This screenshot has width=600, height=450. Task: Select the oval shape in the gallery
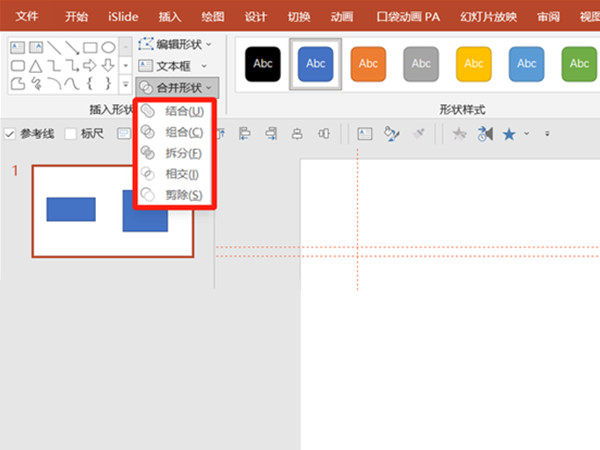click(108, 47)
